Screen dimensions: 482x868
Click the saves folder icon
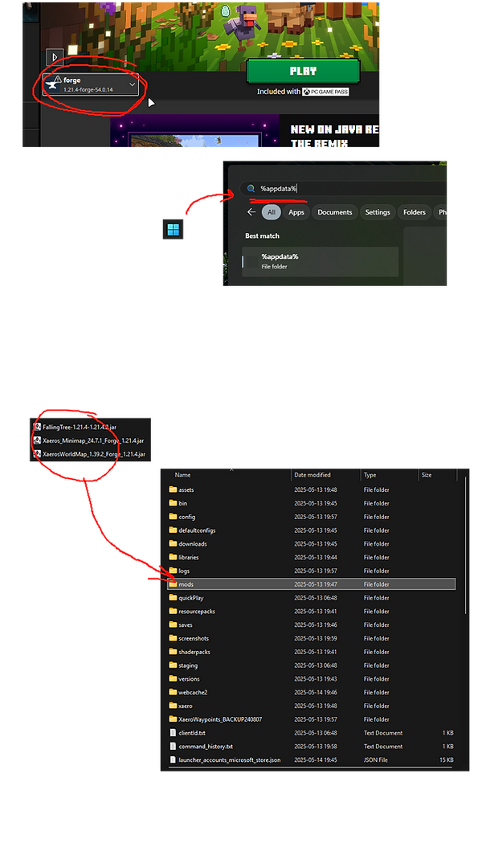173,624
